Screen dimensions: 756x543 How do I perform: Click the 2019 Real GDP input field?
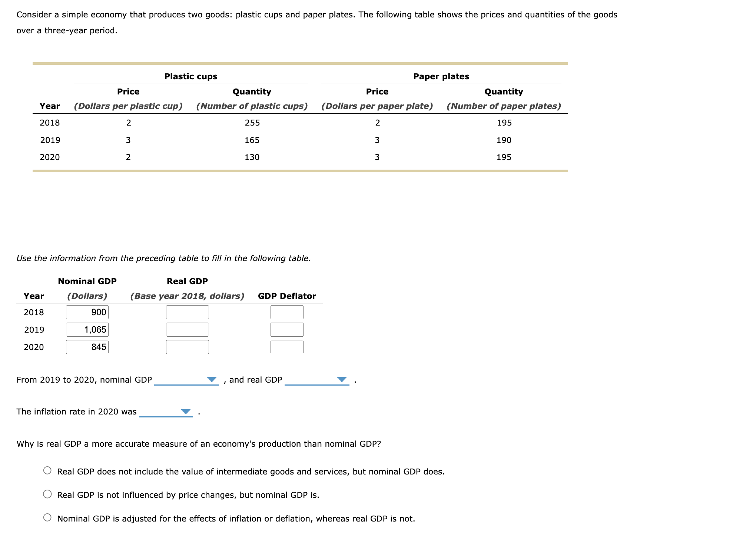click(x=187, y=329)
